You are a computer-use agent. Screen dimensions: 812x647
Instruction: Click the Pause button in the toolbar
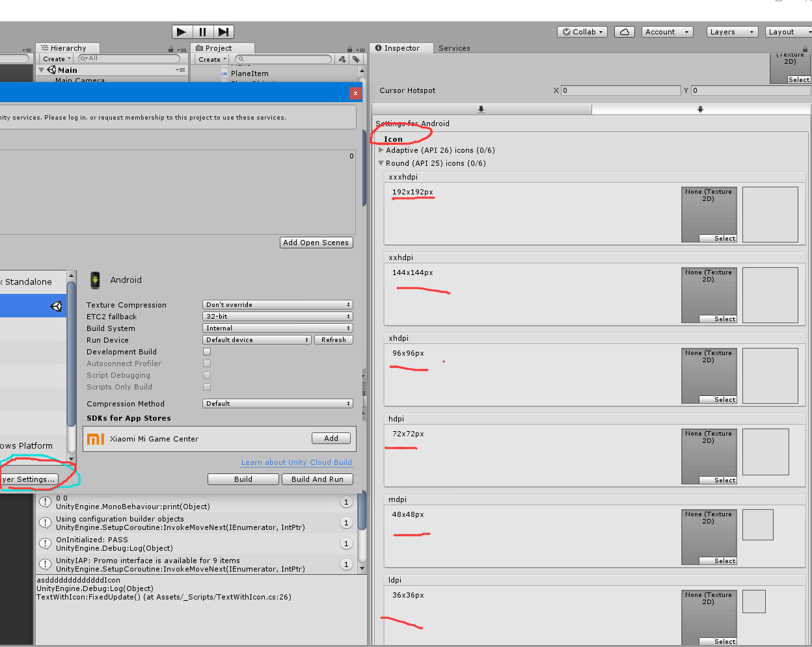point(202,31)
